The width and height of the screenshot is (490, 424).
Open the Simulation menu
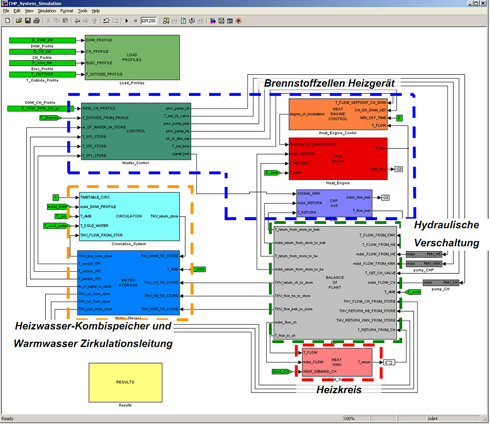(x=47, y=11)
